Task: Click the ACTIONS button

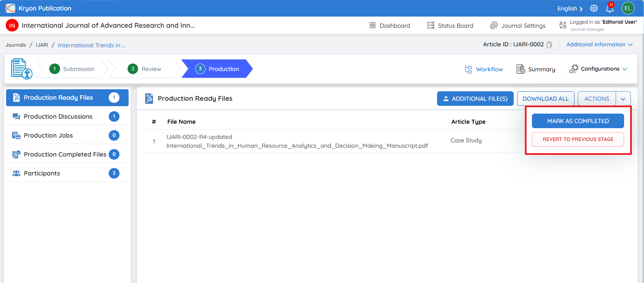Action: pos(597,99)
